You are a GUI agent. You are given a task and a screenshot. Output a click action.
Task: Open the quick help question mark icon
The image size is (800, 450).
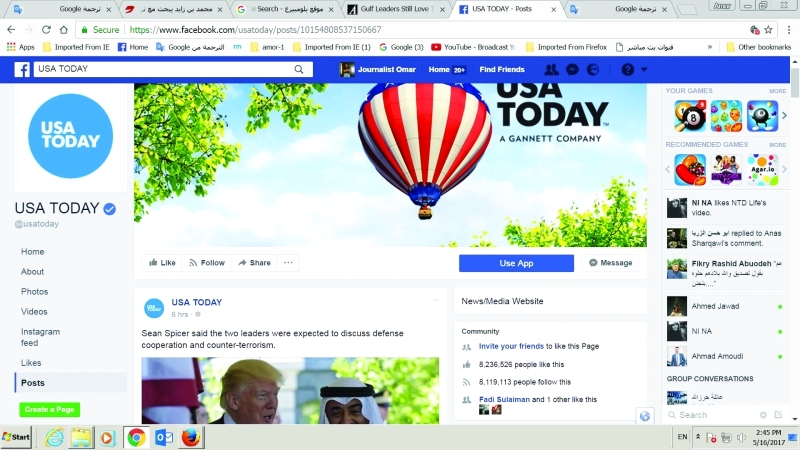click(x=628, y=69)
